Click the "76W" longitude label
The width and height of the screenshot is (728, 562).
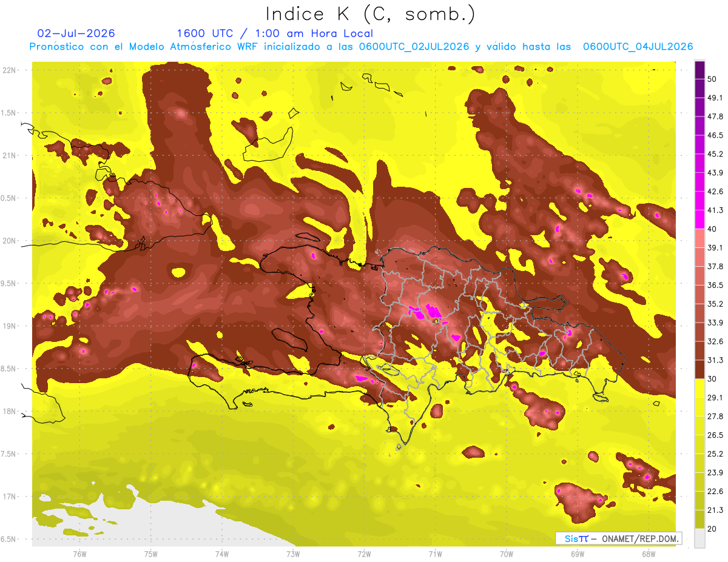click(x=79, y=554)
